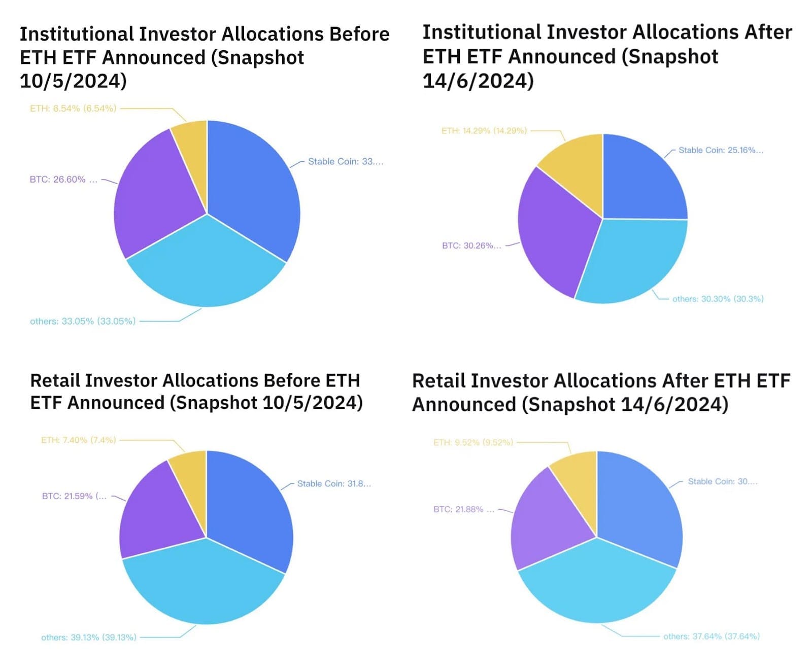812x672 pixels.
Task: Click the others 39.13% label
Action: tap(89, 638)
